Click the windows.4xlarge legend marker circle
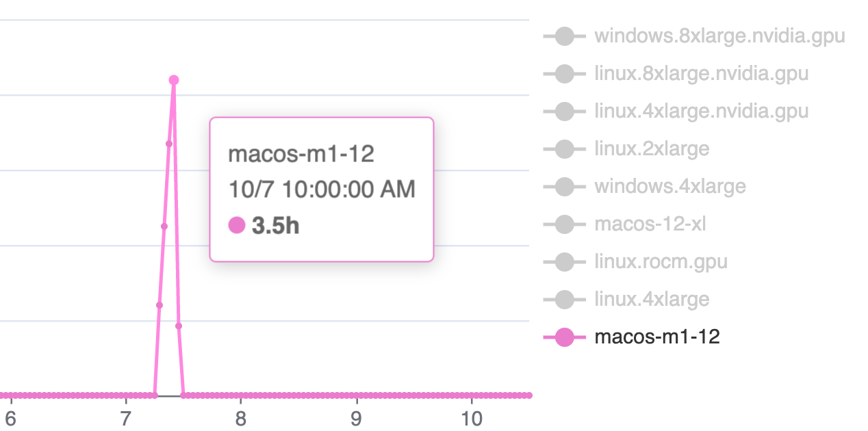 (565, 186)
